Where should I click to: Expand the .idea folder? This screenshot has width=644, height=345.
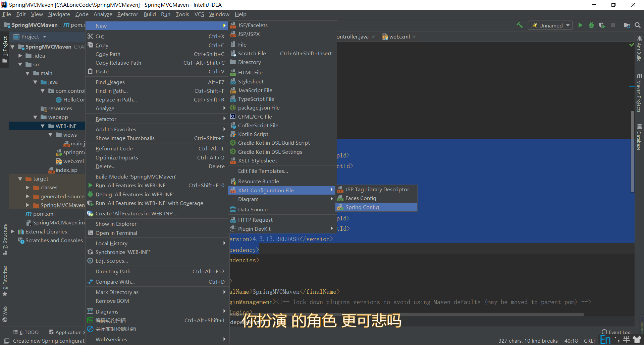coord(20,56)
